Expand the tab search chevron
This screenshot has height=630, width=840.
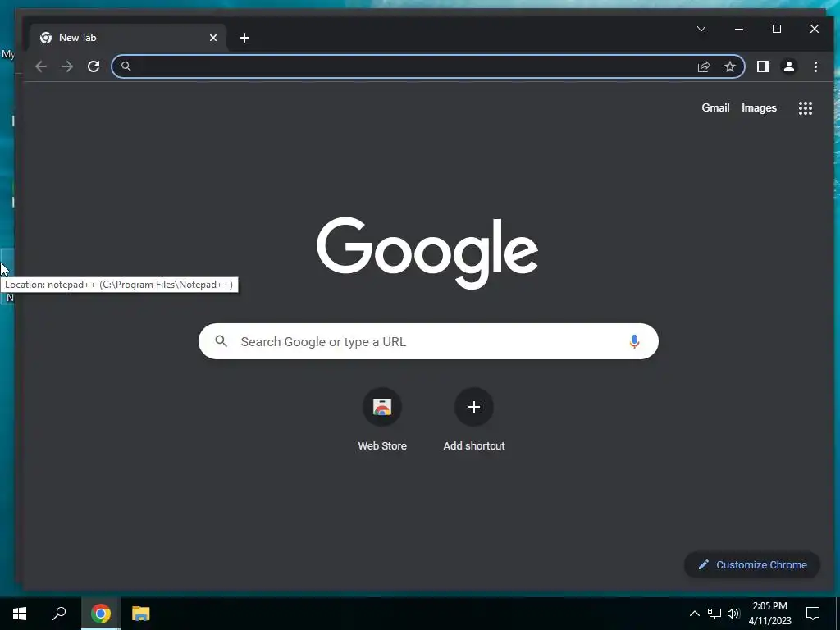pos(701,29)
